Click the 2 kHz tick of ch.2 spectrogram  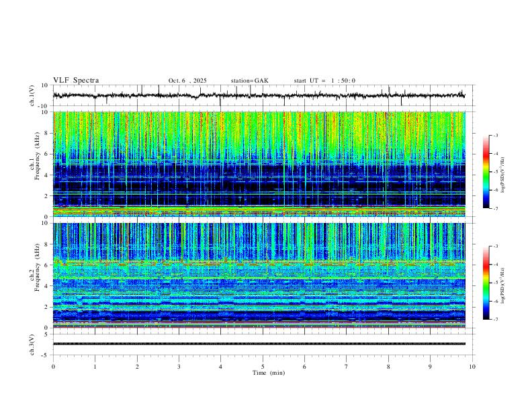coord(47,307)
